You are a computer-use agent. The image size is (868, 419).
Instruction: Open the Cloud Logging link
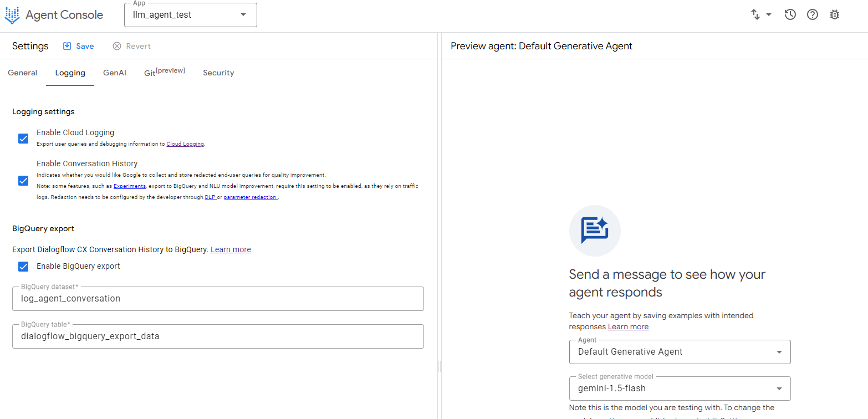tap(185, 144)
